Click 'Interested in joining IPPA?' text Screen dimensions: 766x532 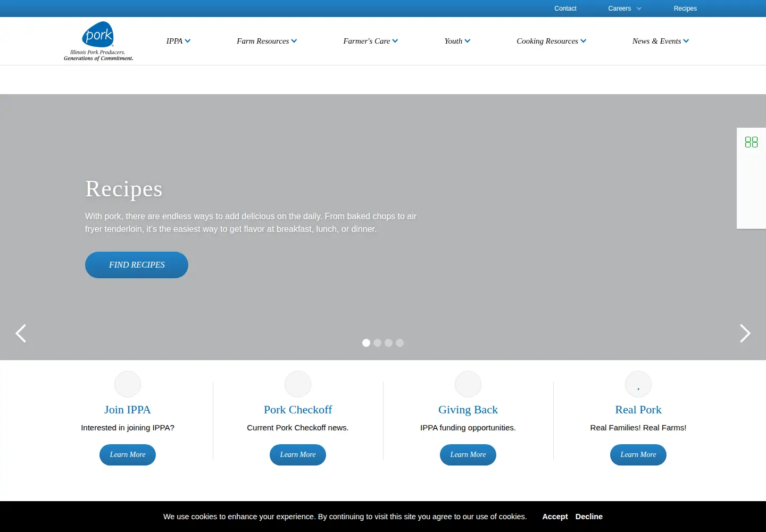(128, 428)
